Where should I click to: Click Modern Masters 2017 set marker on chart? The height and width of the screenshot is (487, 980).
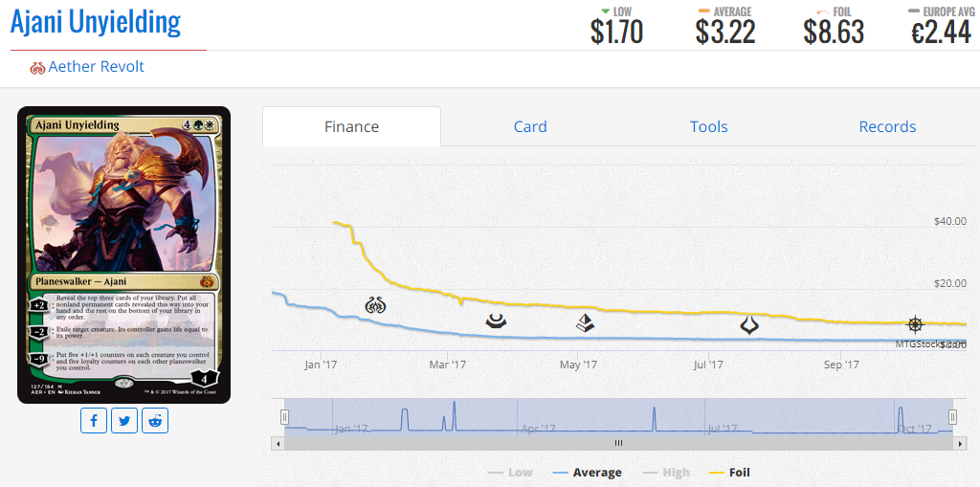click(x=497, y=321)
